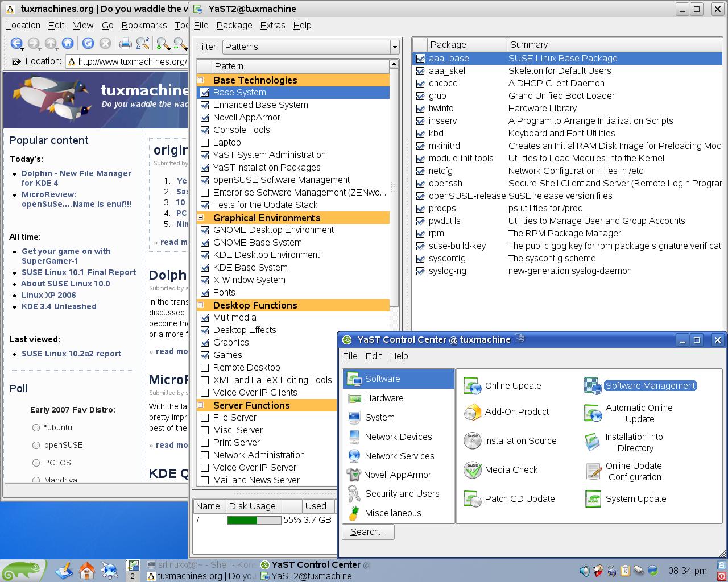Open Automatic Online Update icon
Image resolution: width=728 pixels, height=582 pixels.
593,413
